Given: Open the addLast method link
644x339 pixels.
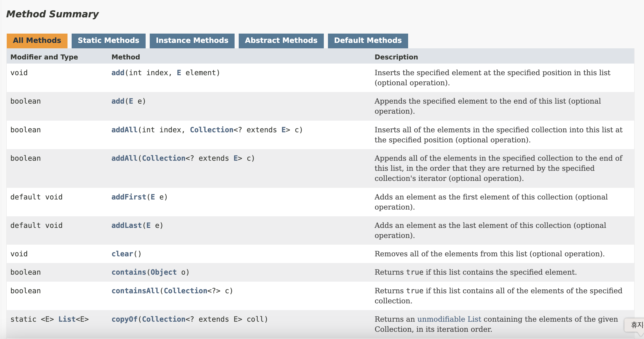Looking at the screenshot, I should pyautogui.click(x=126, y=225).
